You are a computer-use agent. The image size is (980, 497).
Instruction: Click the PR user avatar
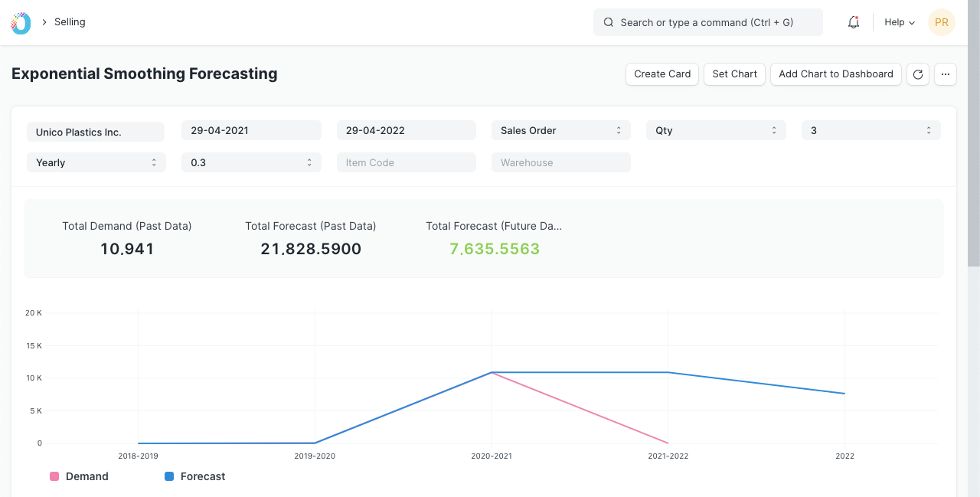(941, 22)
